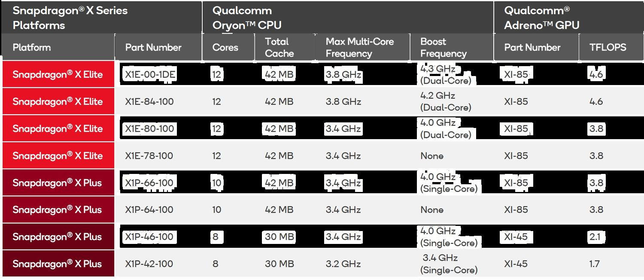Image resolution: width=644 pixels, height=280 pixels.
Task: Select the 3.2 GHz multi-core frequency value
Action: coord(343,264)
